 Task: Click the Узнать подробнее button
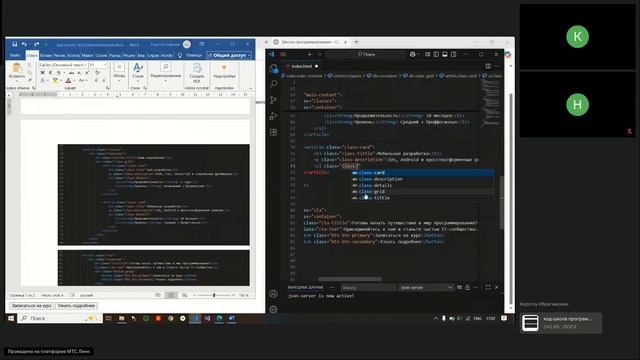click(x=76, y=306)
